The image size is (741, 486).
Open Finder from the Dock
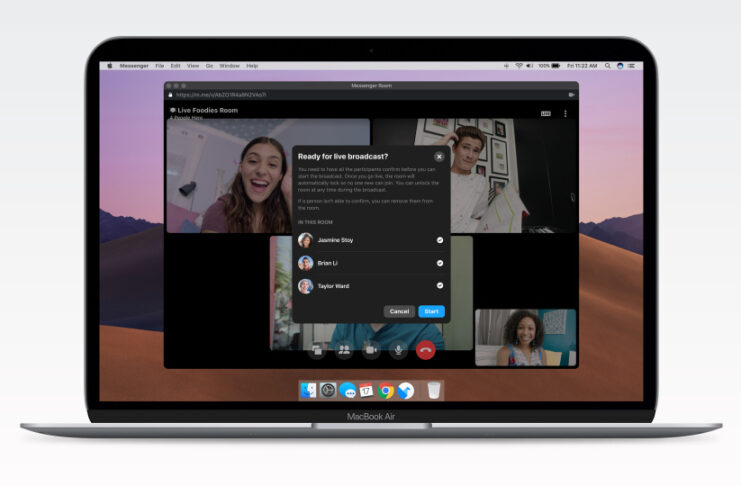(308, 391)
